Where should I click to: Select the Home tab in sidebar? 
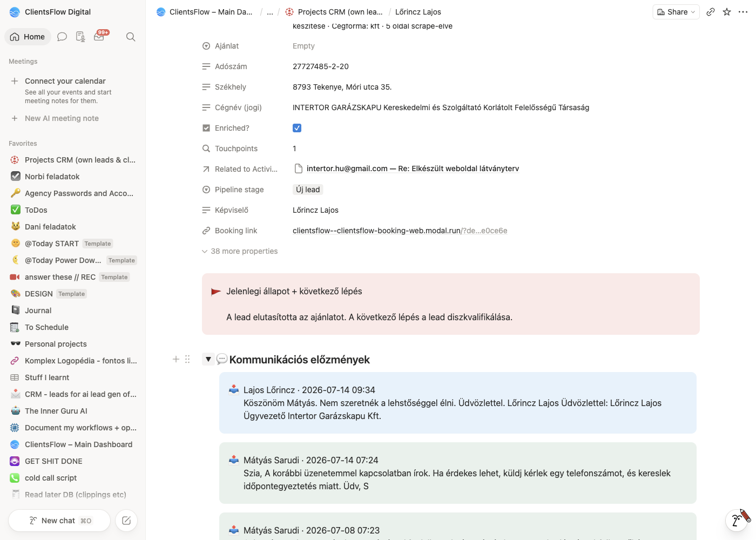coord(28,37)
